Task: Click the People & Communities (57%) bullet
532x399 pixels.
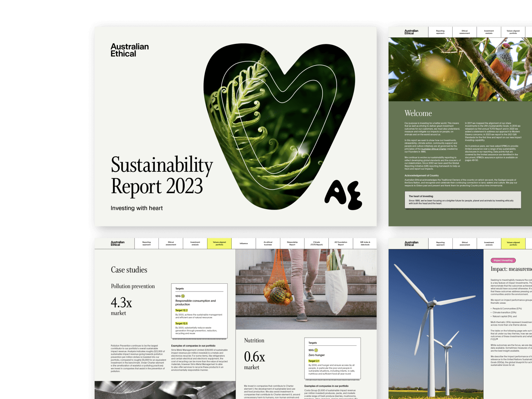Action: [507, 308]
